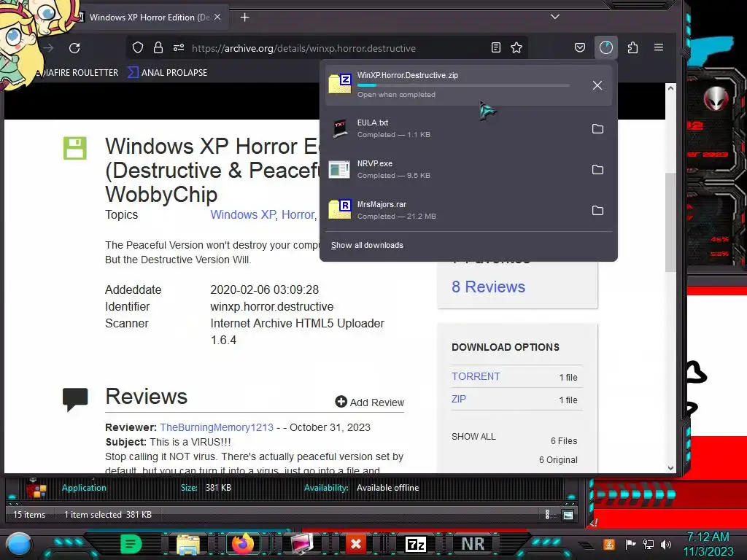Switch Explorer to details view button
Viewport: 747px width, 560px height.
(547, 514)
